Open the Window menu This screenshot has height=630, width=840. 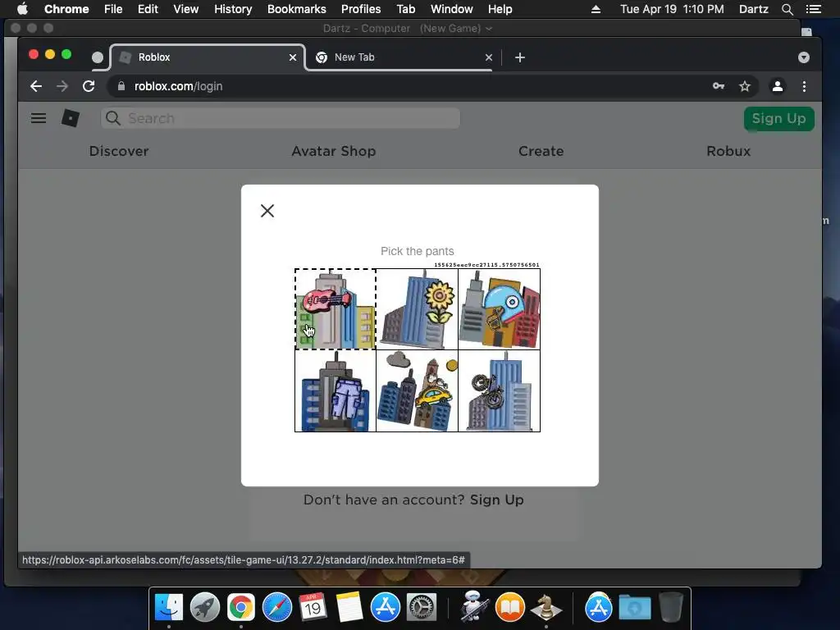[452, 9]
